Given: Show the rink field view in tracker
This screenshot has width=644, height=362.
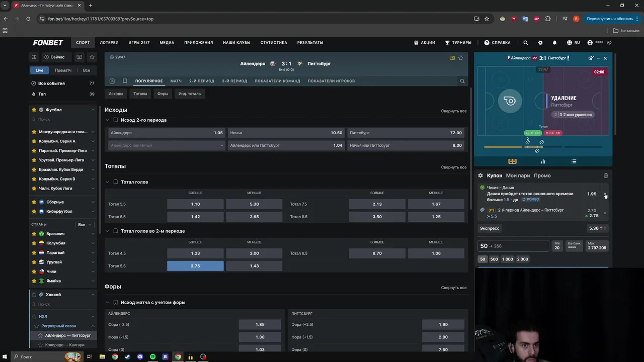Looking at the screenshot, I should click(x=512, y=161).
